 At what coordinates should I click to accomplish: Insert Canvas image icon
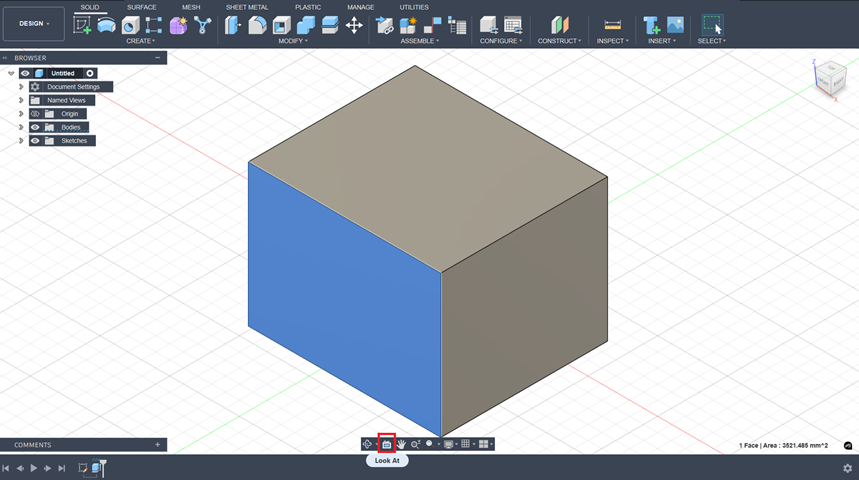click(675, 25)
